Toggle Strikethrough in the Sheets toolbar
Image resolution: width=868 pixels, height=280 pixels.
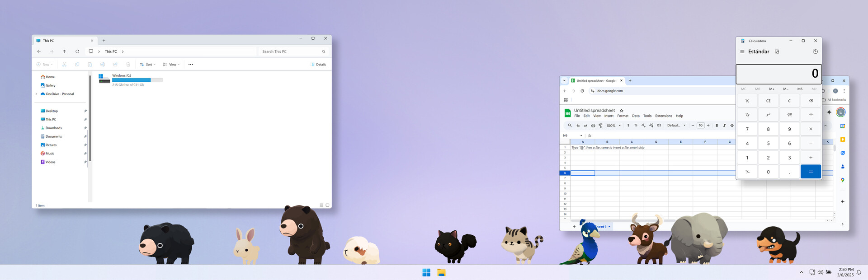(x=732, y=126)
